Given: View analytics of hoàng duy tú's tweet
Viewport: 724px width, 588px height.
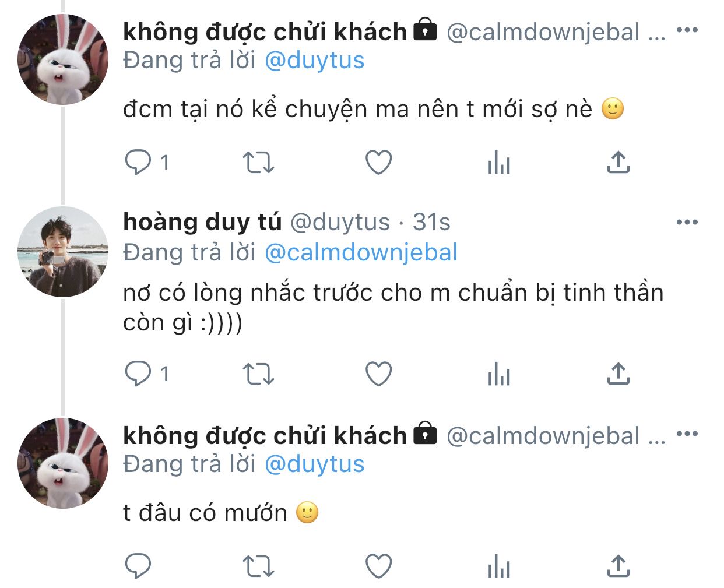Looking at the screenshot, I should tap(499, 374).
